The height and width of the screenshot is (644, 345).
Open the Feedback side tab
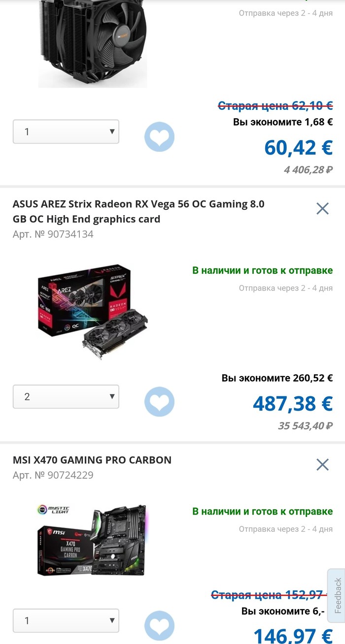(x=337, y=595)
